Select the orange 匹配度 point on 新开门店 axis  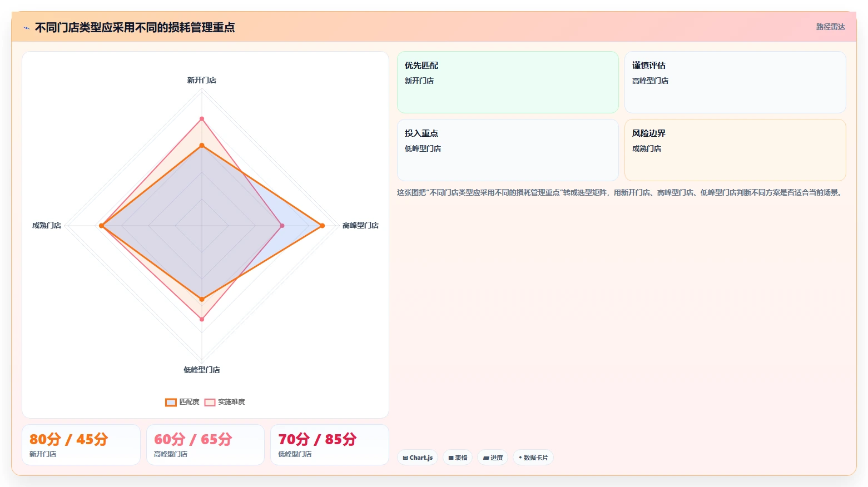tap(202, 146)
